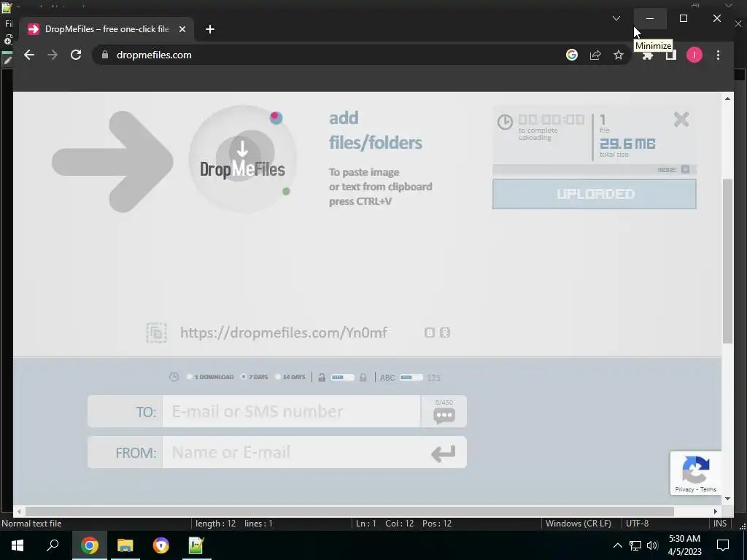
Task: Reload the DropMeFiles page
Action: coord(76,55)
